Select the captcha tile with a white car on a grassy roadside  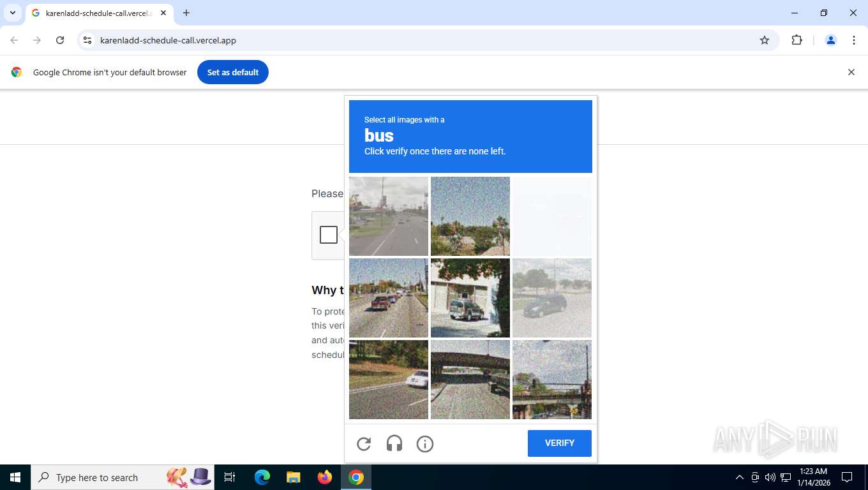[389, 380]
